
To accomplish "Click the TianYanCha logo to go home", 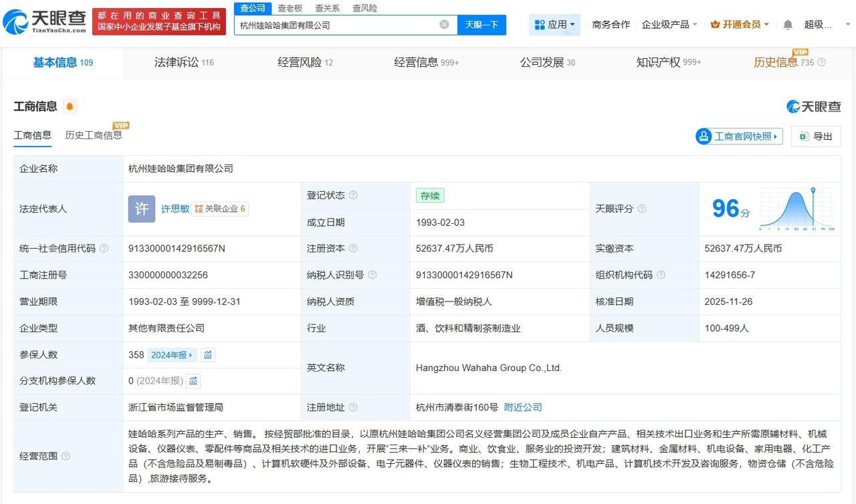I will 45,22.
